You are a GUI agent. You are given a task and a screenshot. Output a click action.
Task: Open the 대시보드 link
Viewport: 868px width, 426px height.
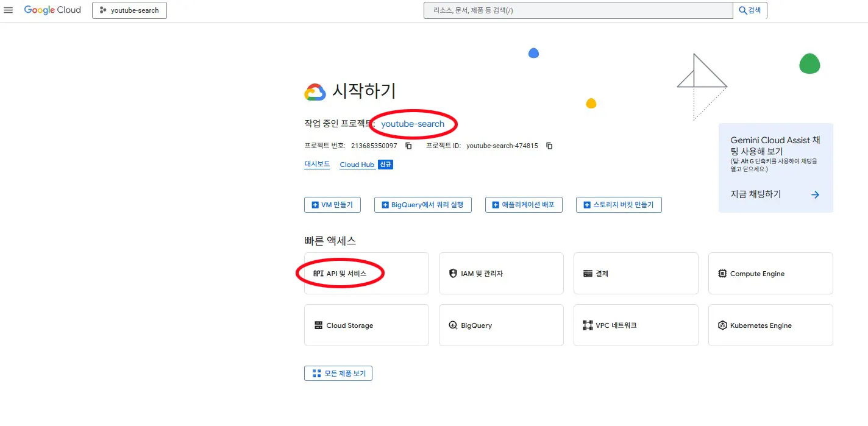tap(316, 164)
